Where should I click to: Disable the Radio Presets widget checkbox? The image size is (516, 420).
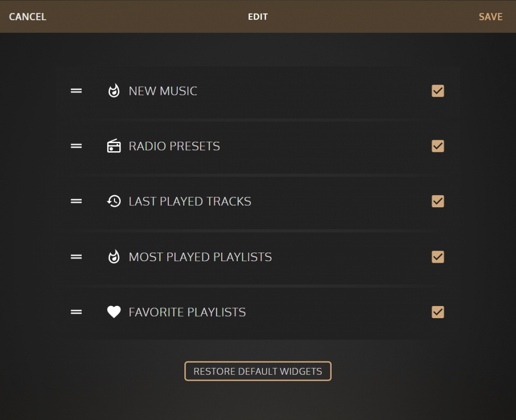tap(438, 146)
